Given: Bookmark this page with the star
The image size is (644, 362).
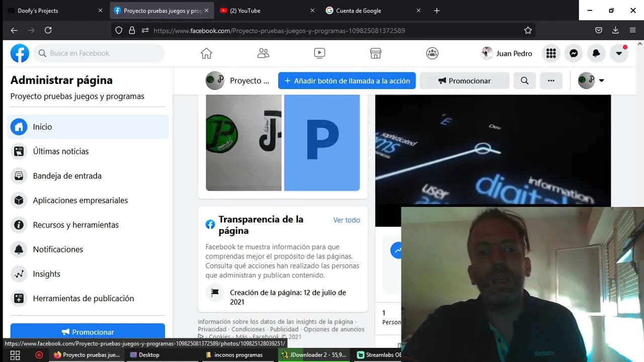Looking at the screenshot, I should (528, 31).
